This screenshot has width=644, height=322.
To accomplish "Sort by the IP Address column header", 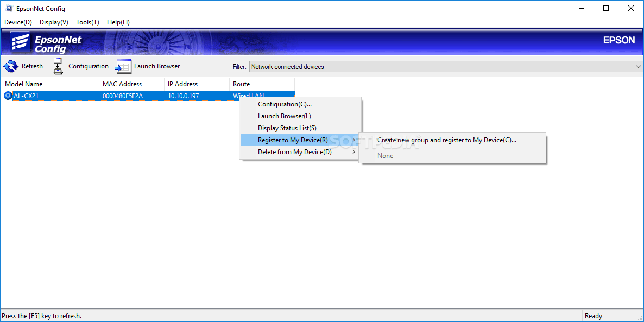I will tap(197, 84).
